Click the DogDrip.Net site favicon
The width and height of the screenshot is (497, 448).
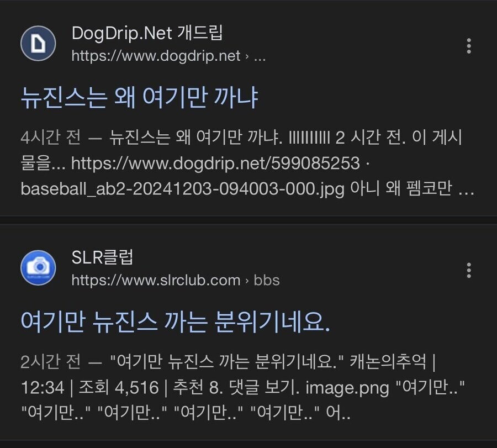(38, 44)
